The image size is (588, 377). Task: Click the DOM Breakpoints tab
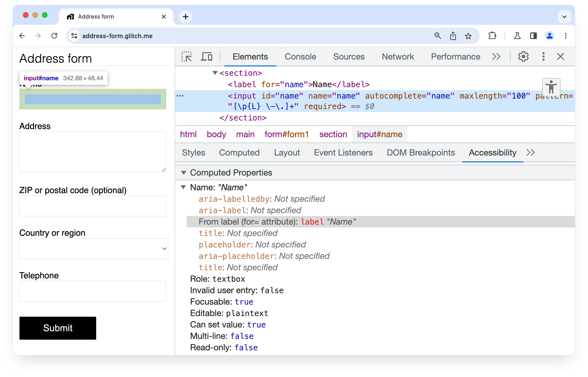coord(420,153)
